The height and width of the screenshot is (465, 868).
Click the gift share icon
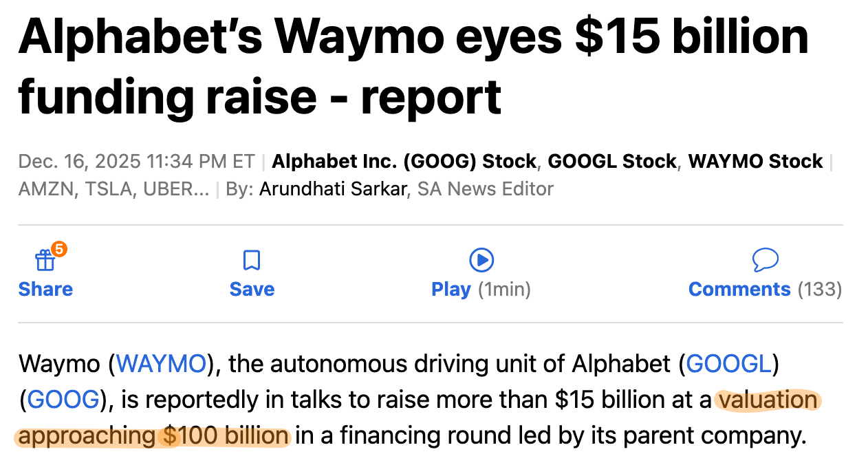coord(45,261)
